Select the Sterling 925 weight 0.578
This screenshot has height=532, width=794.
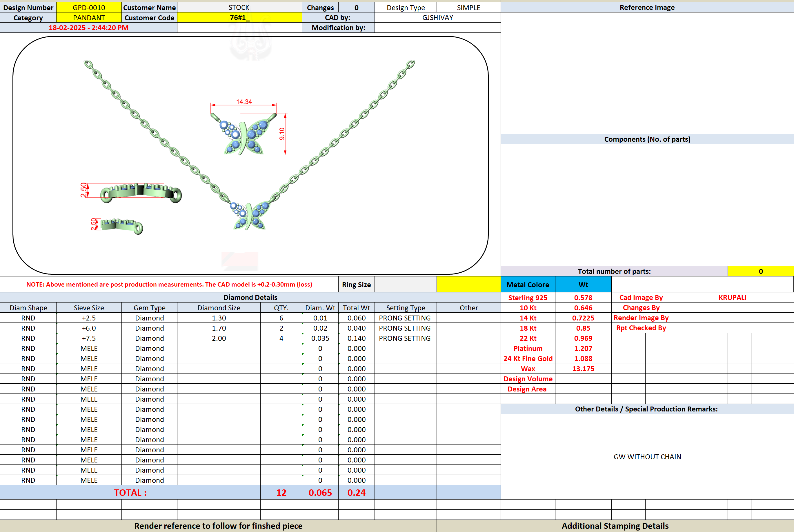(x=583, y=298)
